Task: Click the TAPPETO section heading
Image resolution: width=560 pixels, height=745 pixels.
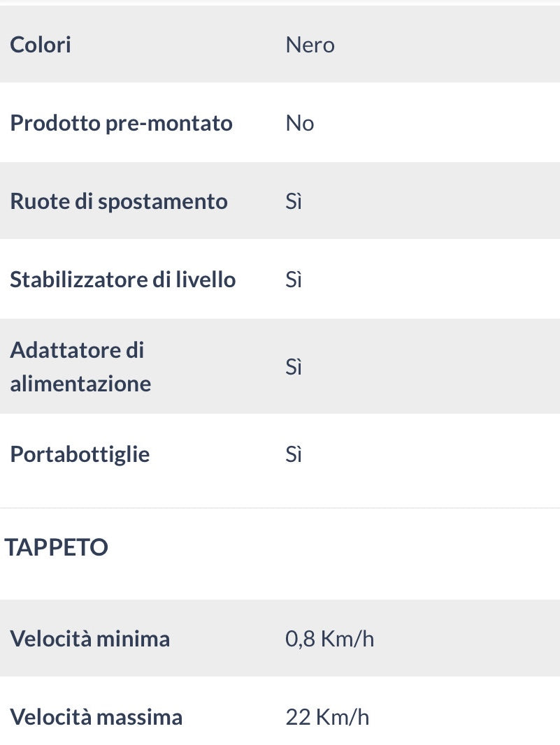Action: pyautogui.click(x=57, y=547)
